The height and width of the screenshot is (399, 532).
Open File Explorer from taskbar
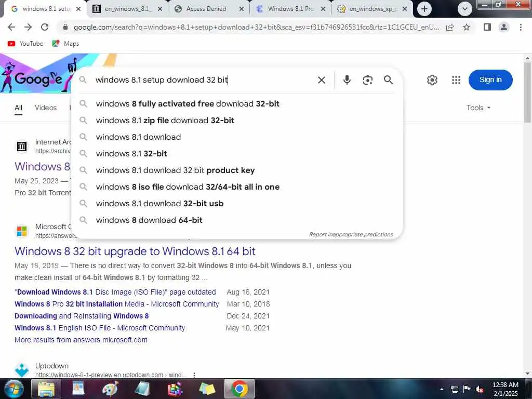coord(46,389)
